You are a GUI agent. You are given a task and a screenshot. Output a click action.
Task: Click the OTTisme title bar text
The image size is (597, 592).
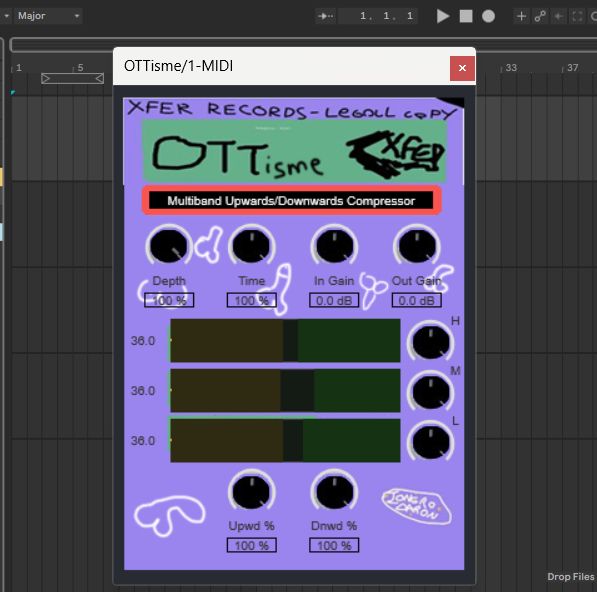178,66
